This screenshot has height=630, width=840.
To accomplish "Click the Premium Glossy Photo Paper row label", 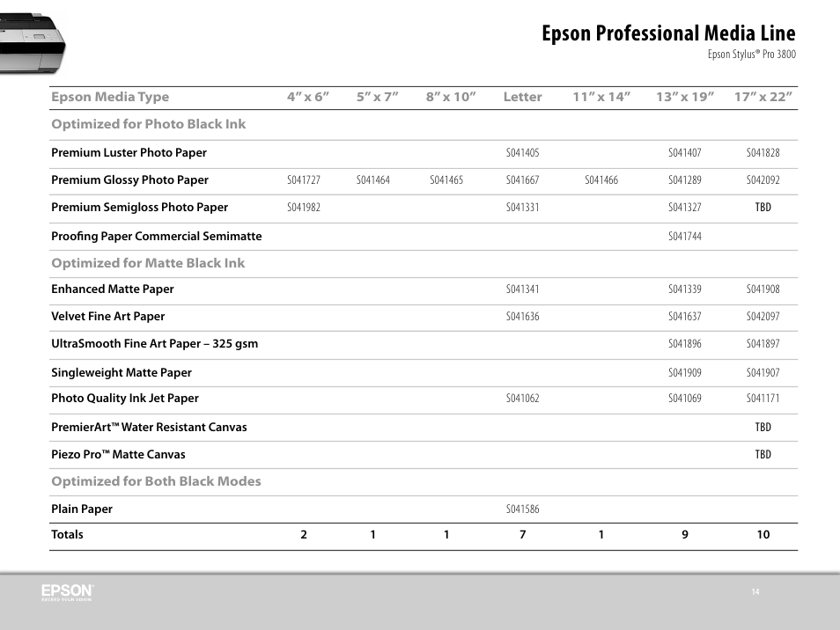I will [x=129, y=179].
